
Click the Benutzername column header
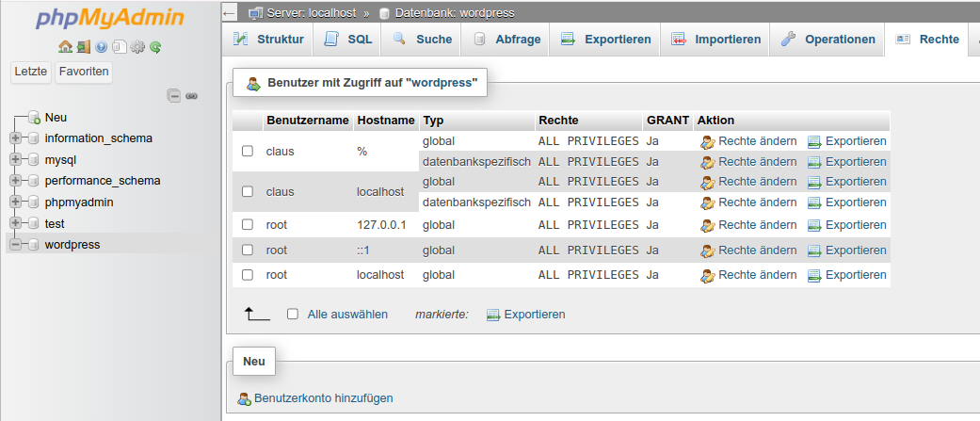pyautogui.click(x=308, y=121)
